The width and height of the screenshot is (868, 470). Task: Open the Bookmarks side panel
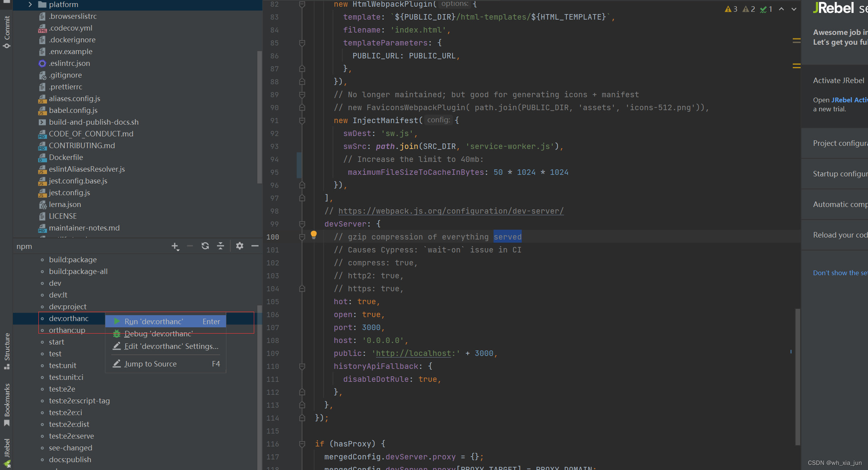7,404
